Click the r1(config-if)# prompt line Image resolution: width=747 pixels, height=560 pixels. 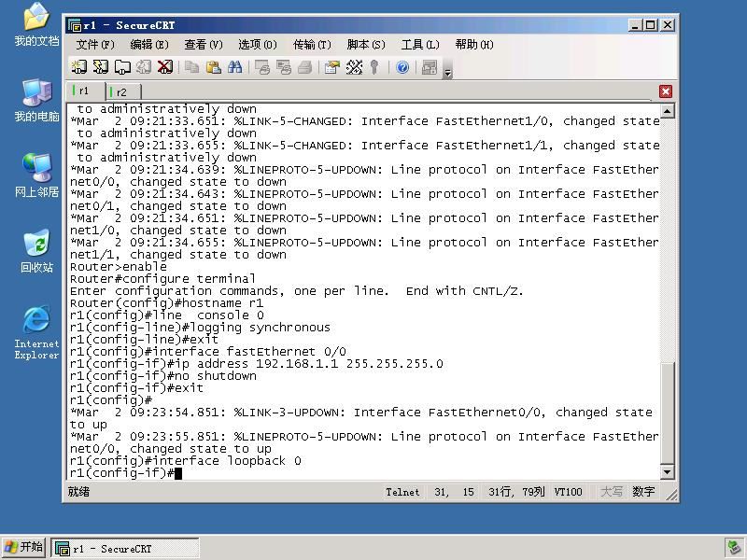click(126, 473)
